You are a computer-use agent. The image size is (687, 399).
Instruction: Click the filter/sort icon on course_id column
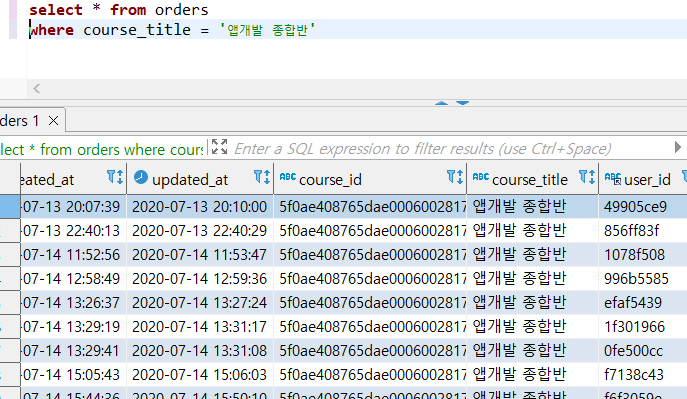455,177
